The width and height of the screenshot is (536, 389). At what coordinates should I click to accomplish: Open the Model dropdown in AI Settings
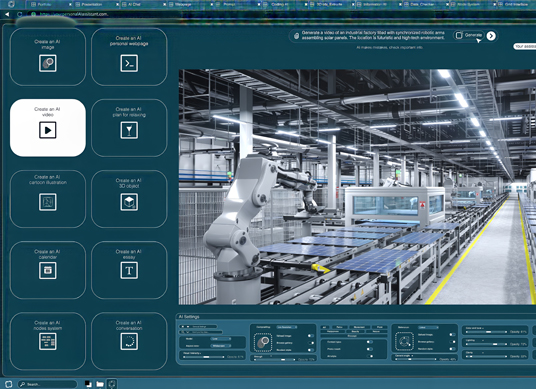(x=220, y=339)
